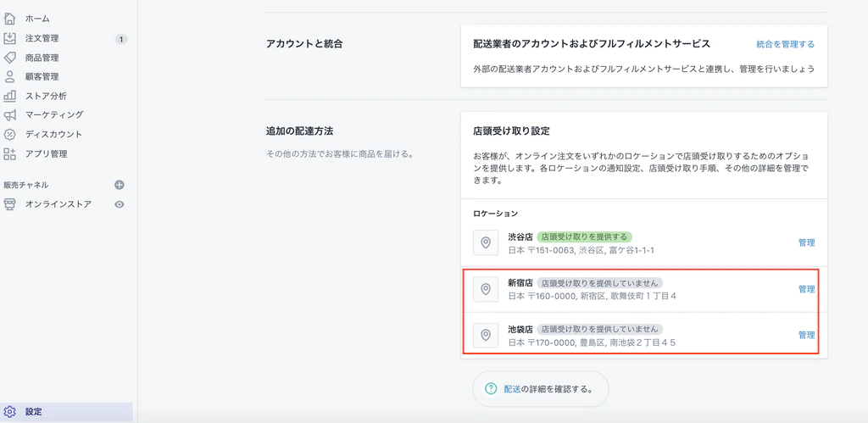This screenshot has height=423, width=868.
Task: Click the order count badge 1
Action: click(121, 39)
